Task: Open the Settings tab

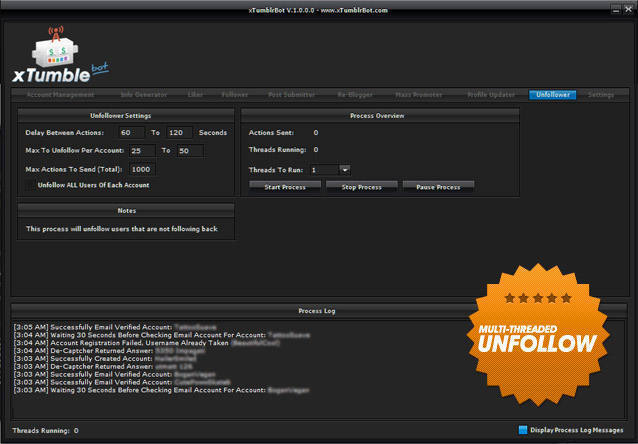Action: pyautogui.click(x=601, y=95)
